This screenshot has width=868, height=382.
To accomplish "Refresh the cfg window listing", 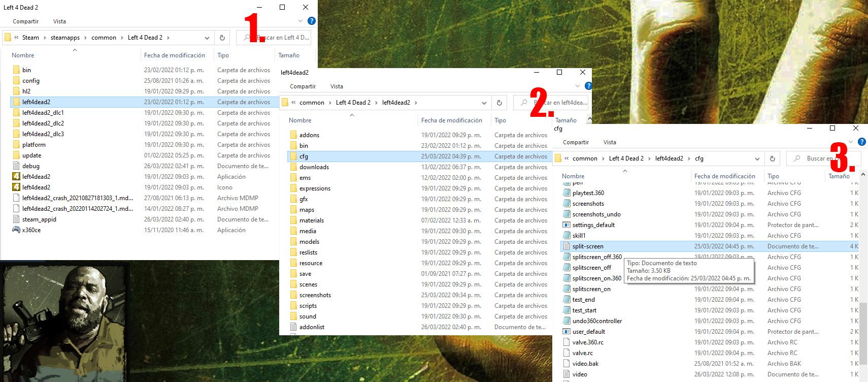I will [x=772, y=158].
